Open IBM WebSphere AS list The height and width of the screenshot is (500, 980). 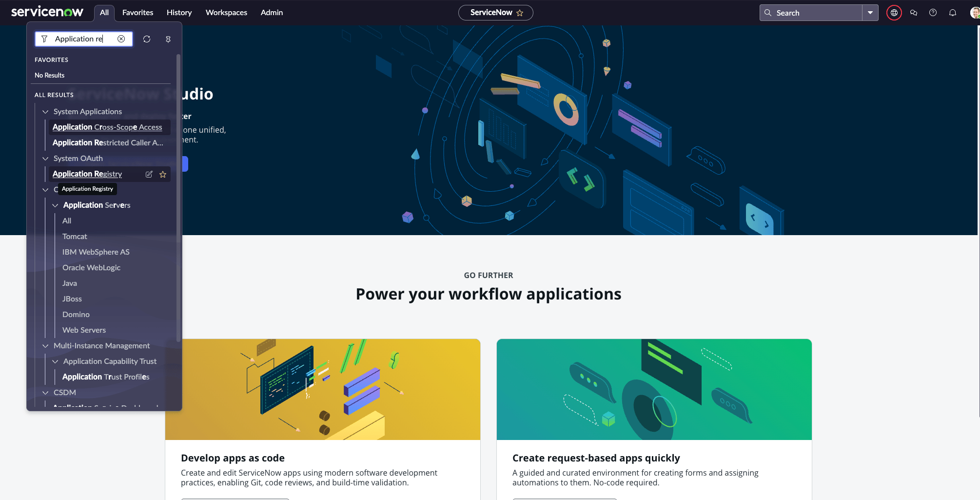96,252
